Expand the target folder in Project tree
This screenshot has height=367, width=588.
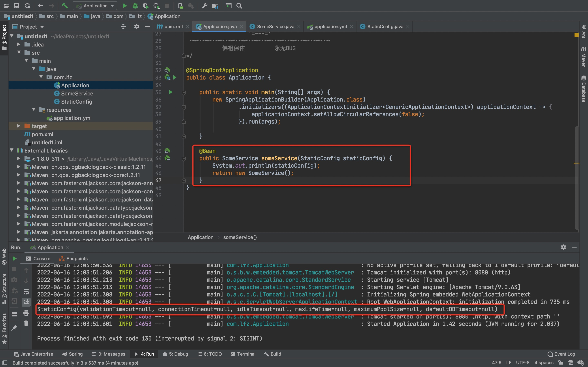(x=18, y=126)
